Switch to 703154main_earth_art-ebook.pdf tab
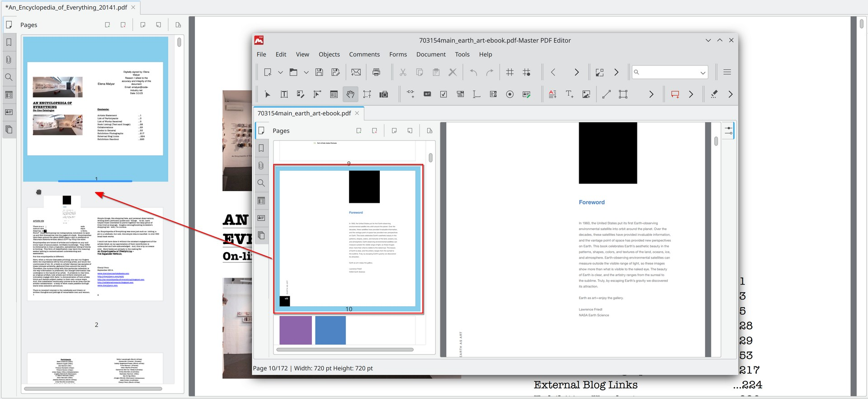The height and width of the screenshot is (399, 868). point(304,113)
